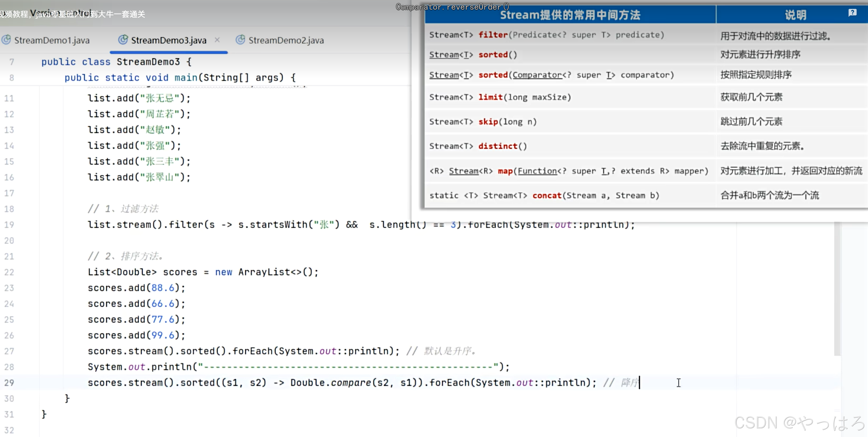Click the underlined Stream link in map row
The image size is (868, 437).
pos(464,171)
